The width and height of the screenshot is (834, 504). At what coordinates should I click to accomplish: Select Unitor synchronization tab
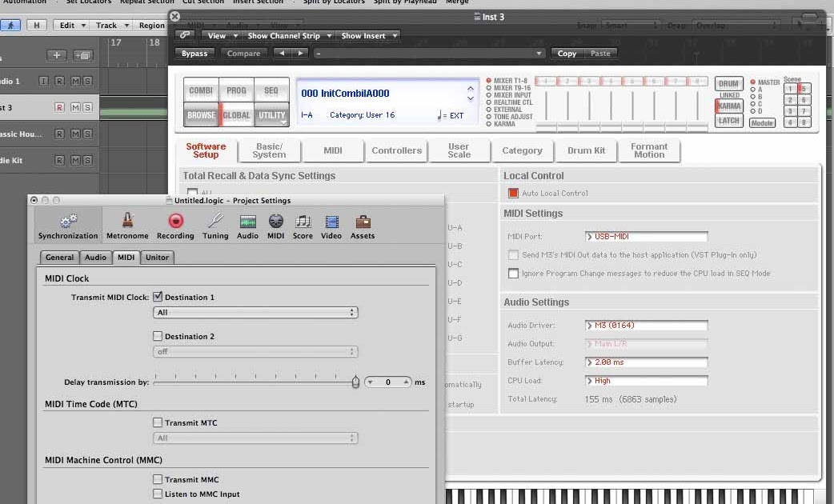(157, 258)
